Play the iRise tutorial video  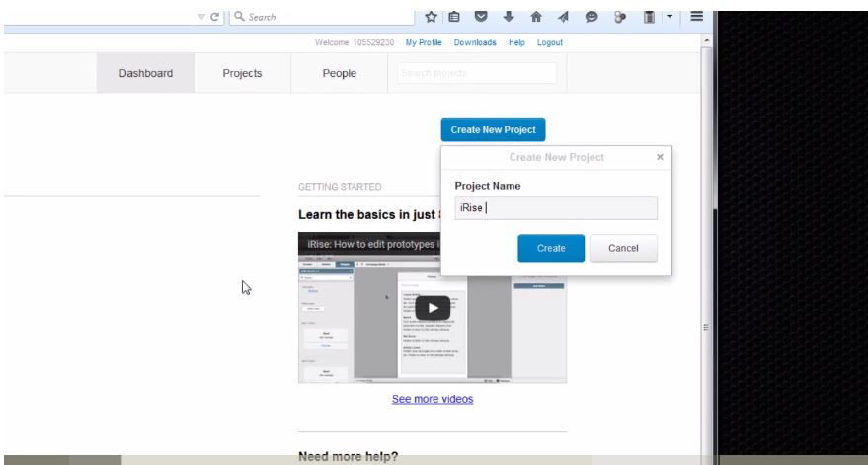(x=433, y=308)
